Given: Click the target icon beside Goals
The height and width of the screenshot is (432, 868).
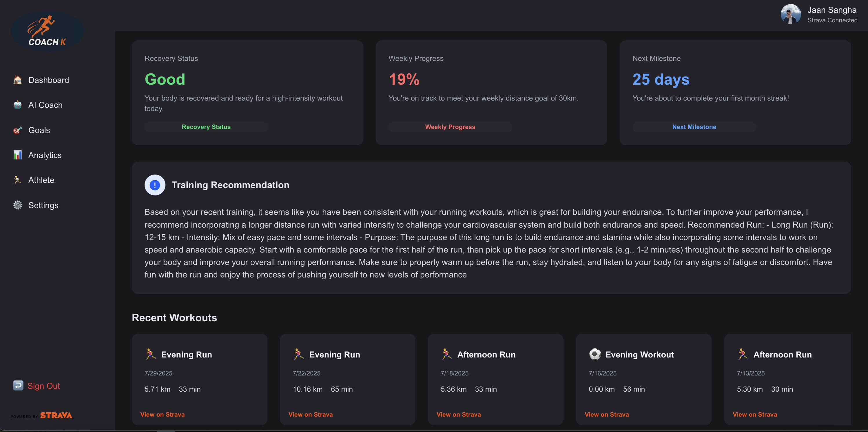Looking at the screenshot, I should tap(17, 130).
